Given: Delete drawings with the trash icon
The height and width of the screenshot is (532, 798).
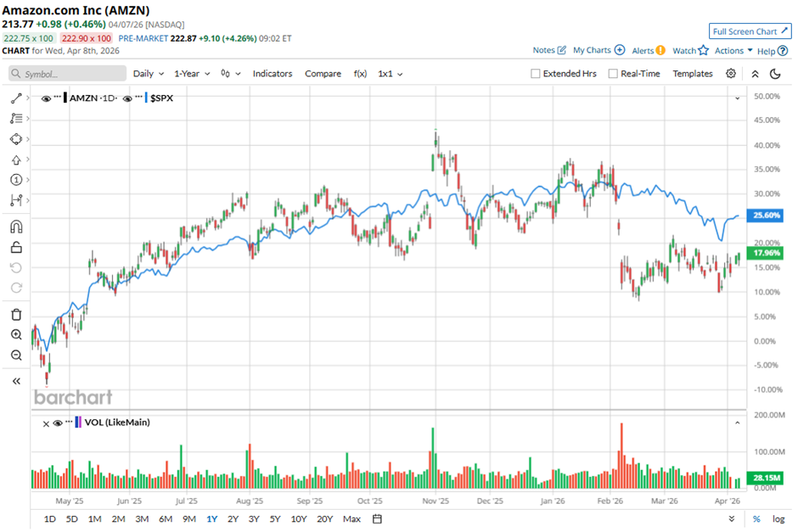Looking at the screenshot, I should pos(16,315).
